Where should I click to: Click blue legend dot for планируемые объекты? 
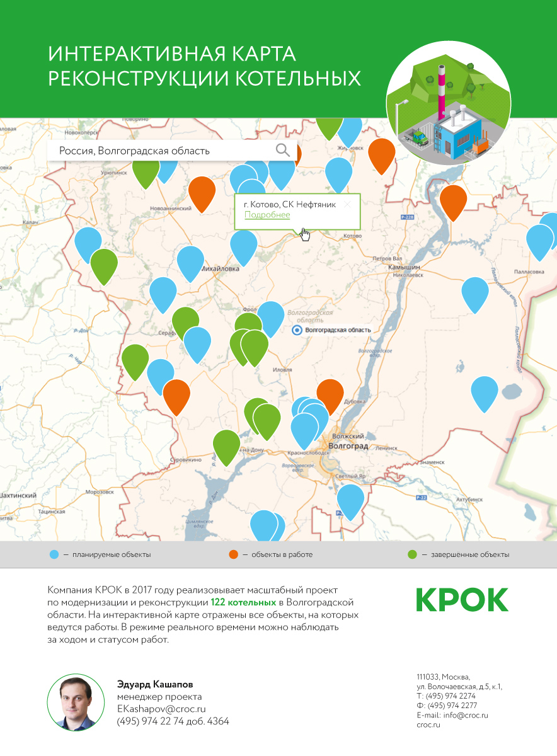[54, 555]
